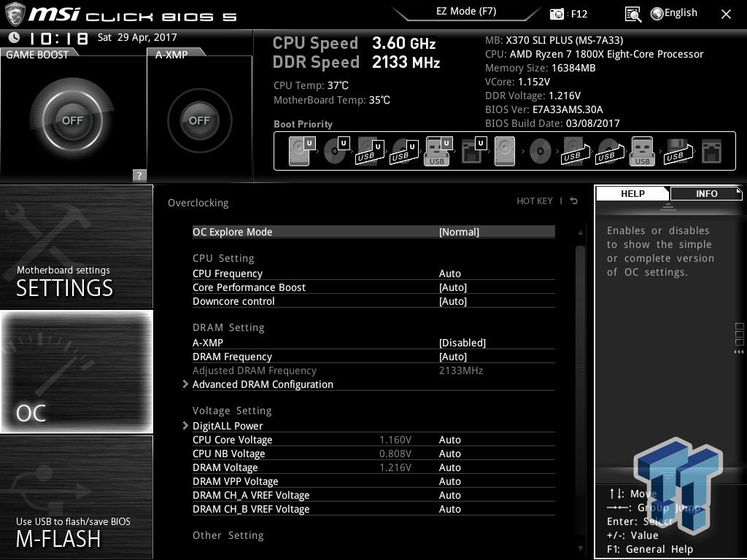Open the BIOS search magnifier icon
The image size is (747, 560).
click(x=632, y=15)
